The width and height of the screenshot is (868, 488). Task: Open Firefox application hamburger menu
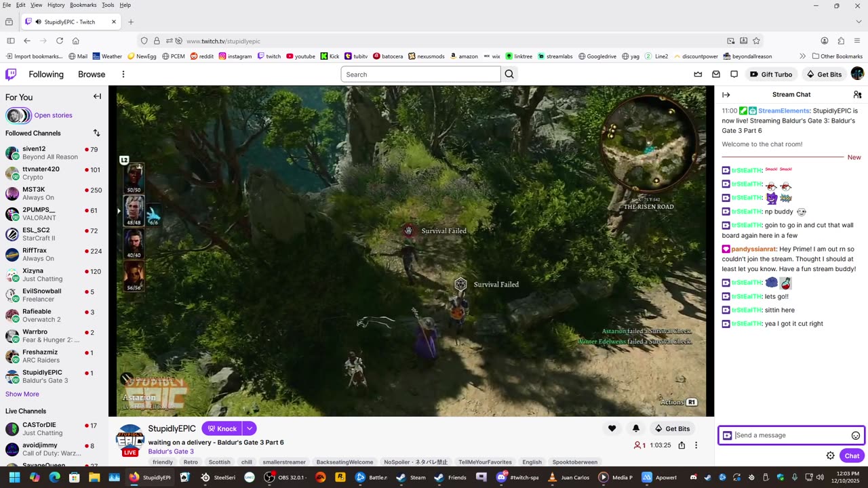[857, 41]
